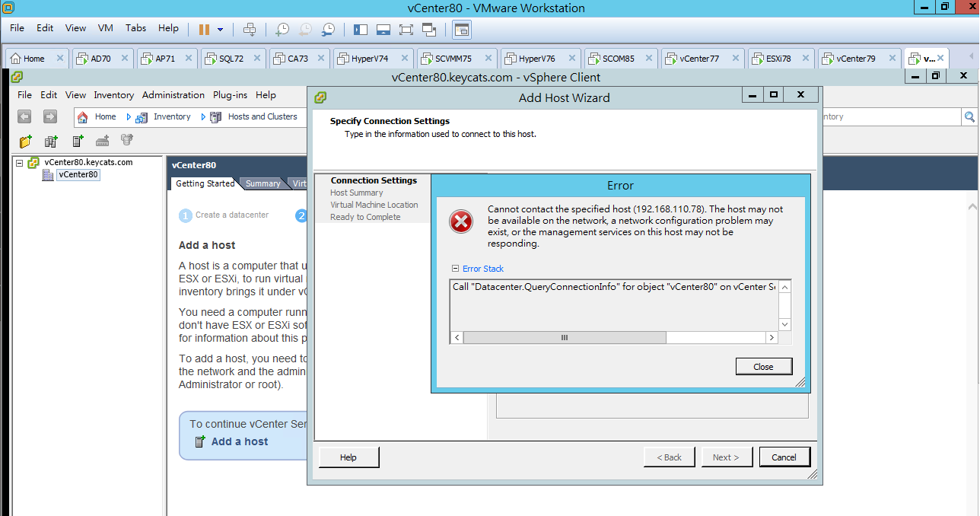Switch to the SCOM85 tab

[618, 59]
